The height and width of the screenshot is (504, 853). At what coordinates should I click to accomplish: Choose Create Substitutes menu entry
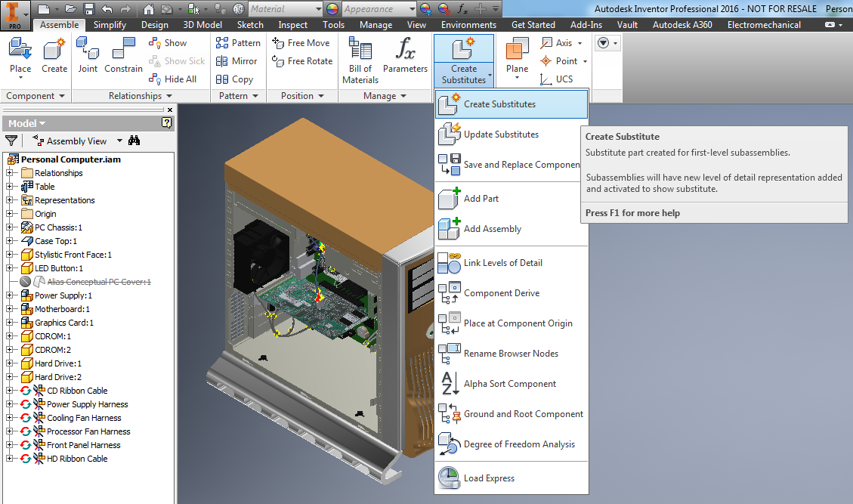click(x=511, y=104)
